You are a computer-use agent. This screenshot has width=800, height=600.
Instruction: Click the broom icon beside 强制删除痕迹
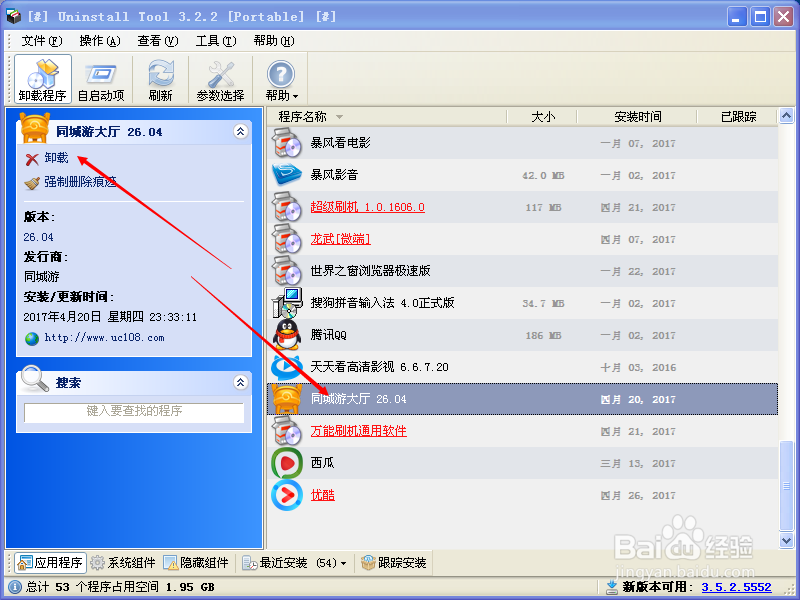(32, 183)
